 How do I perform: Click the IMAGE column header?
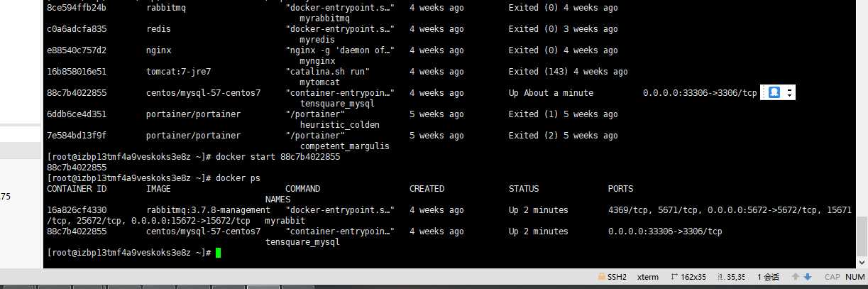click(158, 189)
